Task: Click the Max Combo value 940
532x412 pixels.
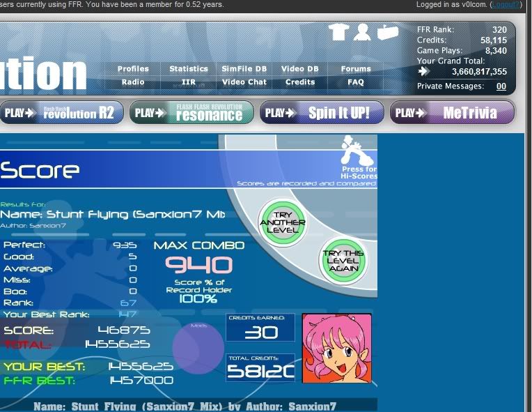Action: [x=199, y=265]
